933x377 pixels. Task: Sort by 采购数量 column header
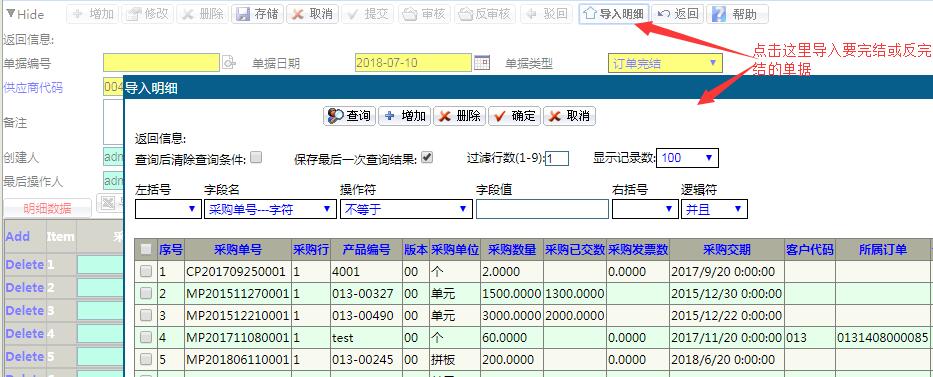(x=512, y=250)
